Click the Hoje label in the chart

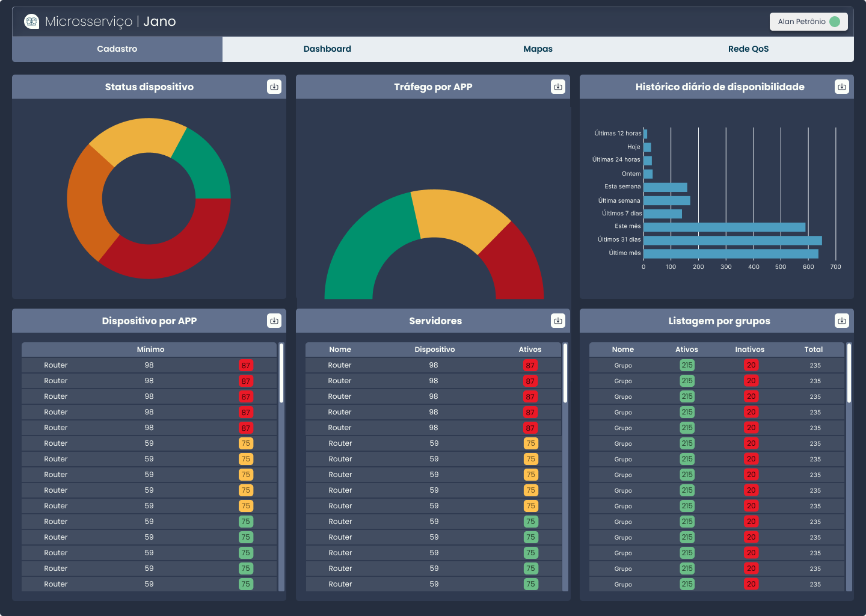pos(634,147)
